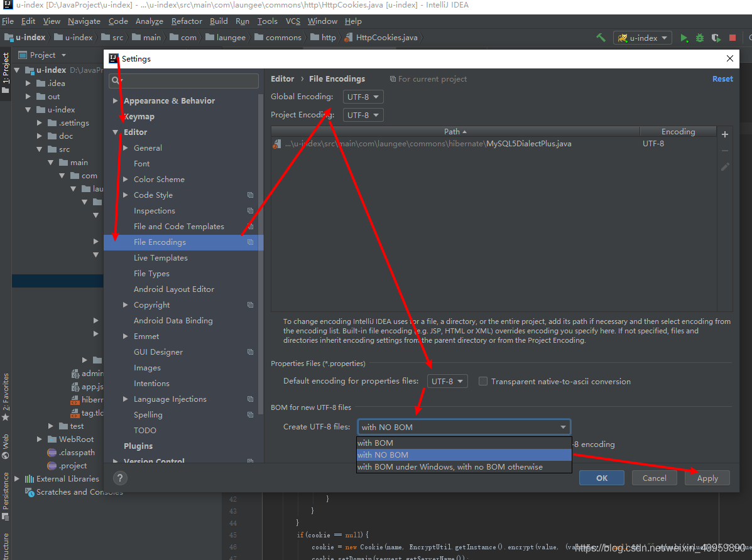The image size is (752, 560).
Task: Start debugging with the bug icon
Action: (700, 38)
